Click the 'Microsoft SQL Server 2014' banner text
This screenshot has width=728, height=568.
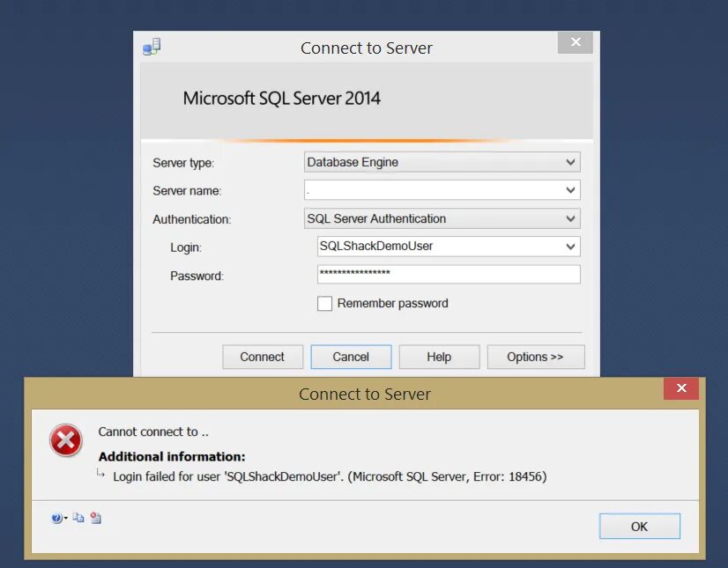[x=282, y=99]
